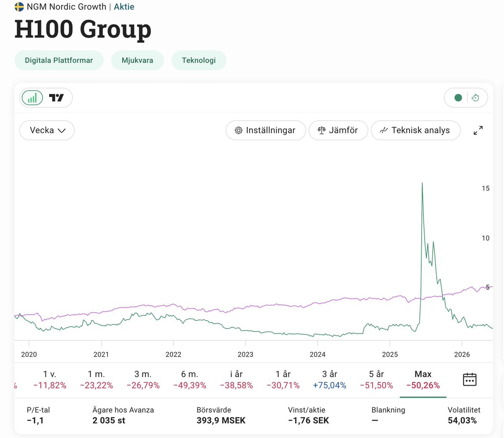Select the 3 år period tab
The height and width of the screenshot is (438, 504).
(x=330, y=380)
